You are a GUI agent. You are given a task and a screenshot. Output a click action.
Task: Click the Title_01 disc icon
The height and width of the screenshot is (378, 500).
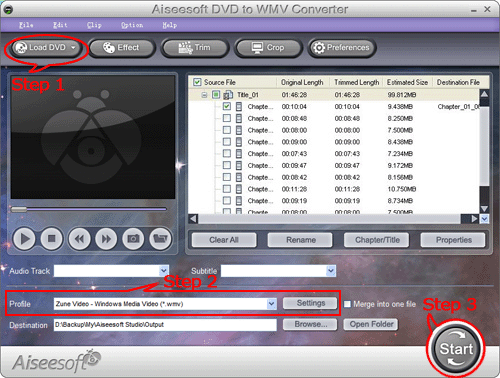[x=228, y=95]
